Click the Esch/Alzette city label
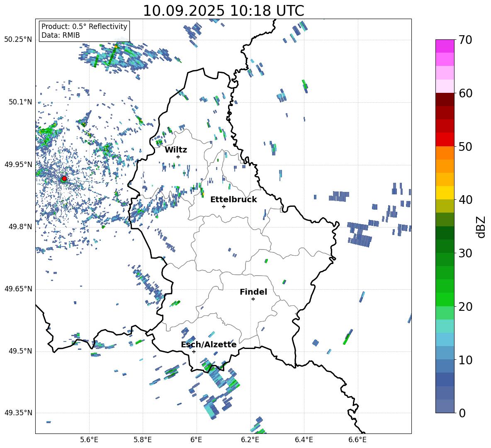 209,344
